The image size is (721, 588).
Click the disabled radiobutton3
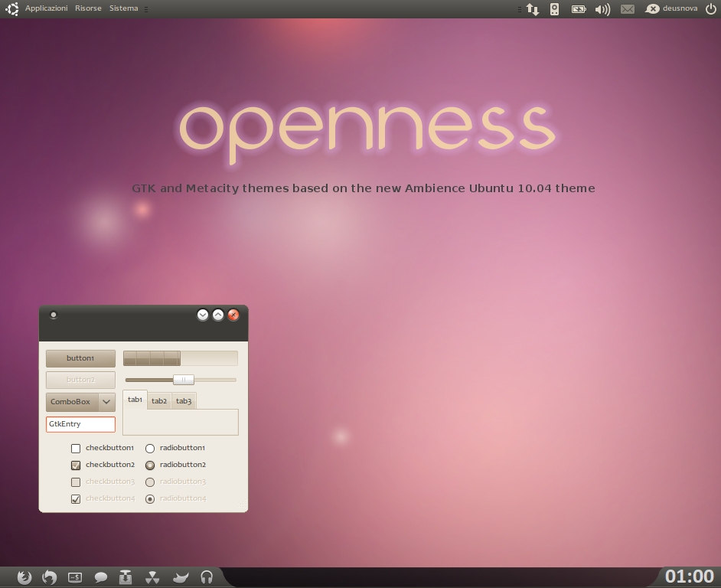click(150, 482)
